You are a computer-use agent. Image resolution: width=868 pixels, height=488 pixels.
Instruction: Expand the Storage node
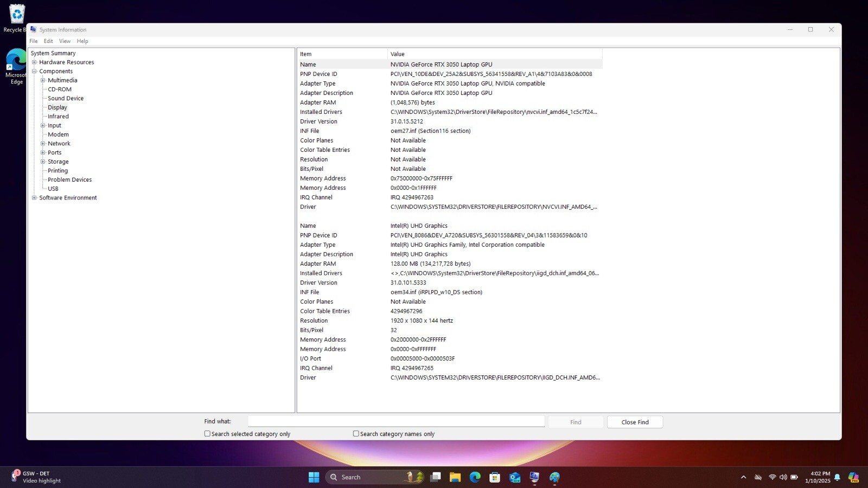(x=43, y=162)
